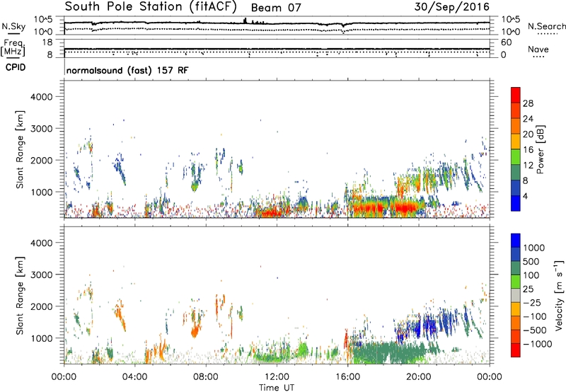Click the 'Slant Range [km]' label of velocity panel
566x392 pixels.
click(x=20, y=296)
